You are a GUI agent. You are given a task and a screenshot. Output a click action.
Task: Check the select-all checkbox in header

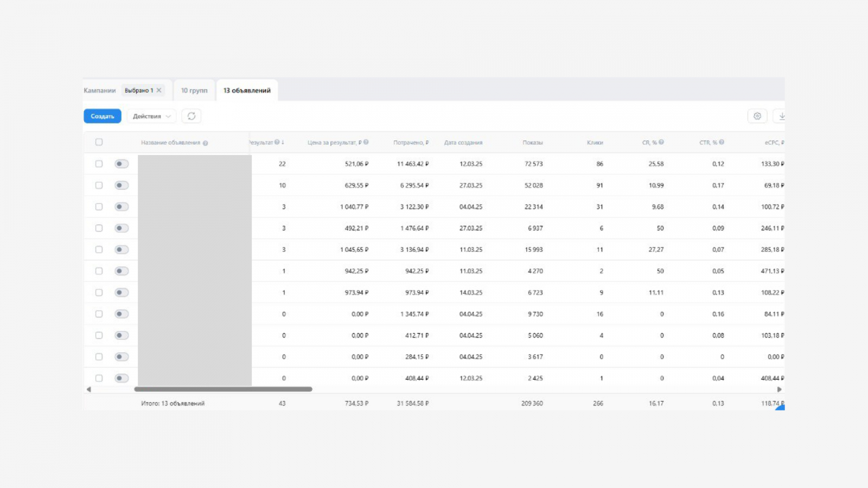(x=99, y=142)
